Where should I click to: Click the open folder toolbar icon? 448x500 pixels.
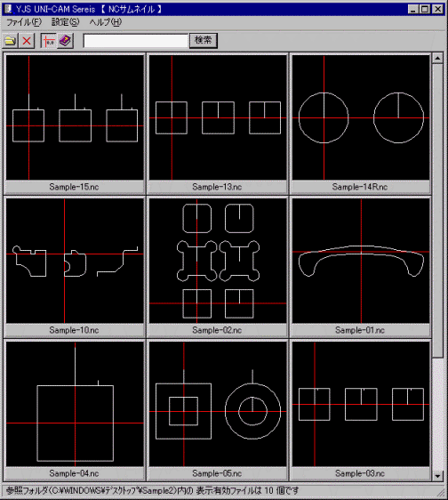(x=10, y=41)
